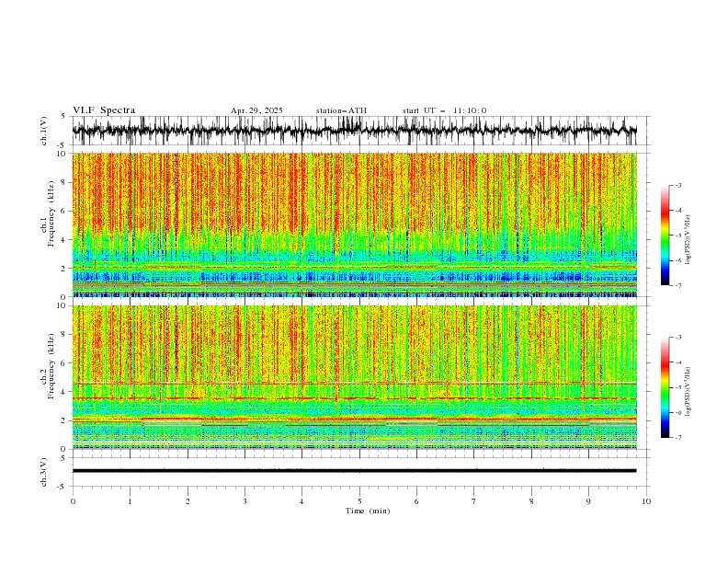Click the ch.1 color bar log(PSD) label
728x563 pixels.
coord(688,240)
